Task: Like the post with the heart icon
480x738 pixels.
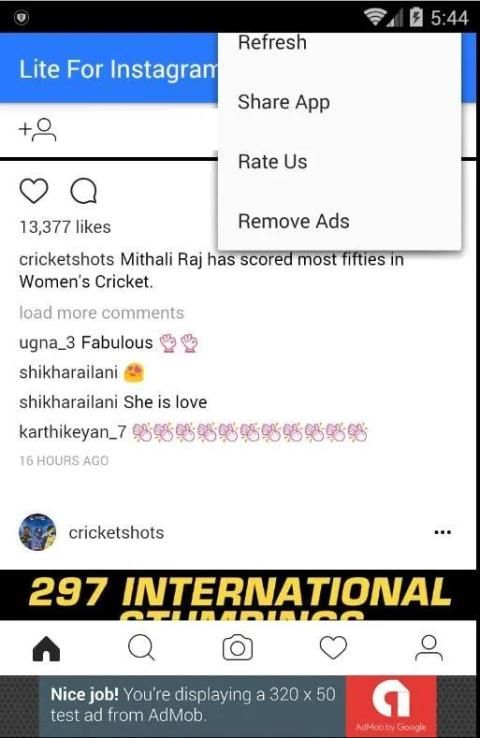Action: click(34, 191)
